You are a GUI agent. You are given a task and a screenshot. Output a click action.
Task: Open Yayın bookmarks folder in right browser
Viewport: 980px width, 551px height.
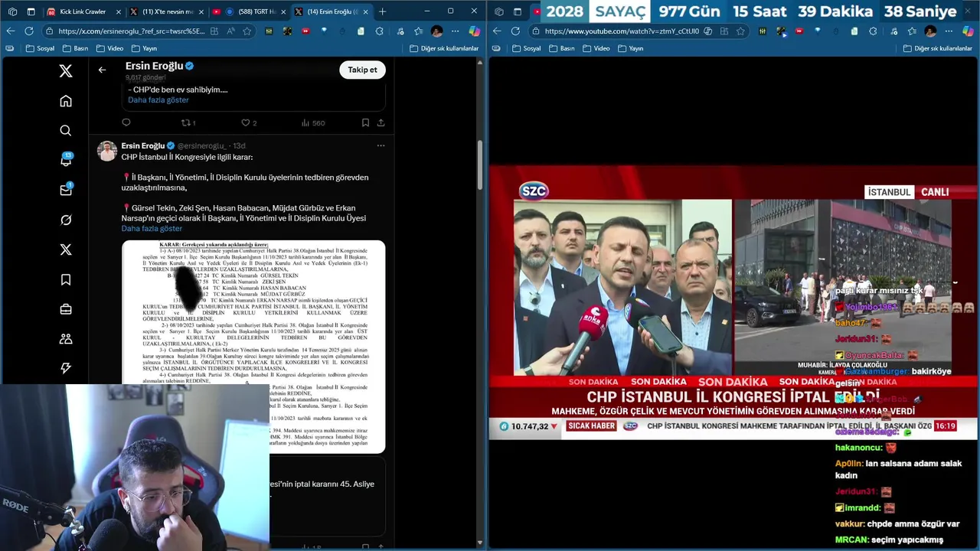click(x=629, y=48)
